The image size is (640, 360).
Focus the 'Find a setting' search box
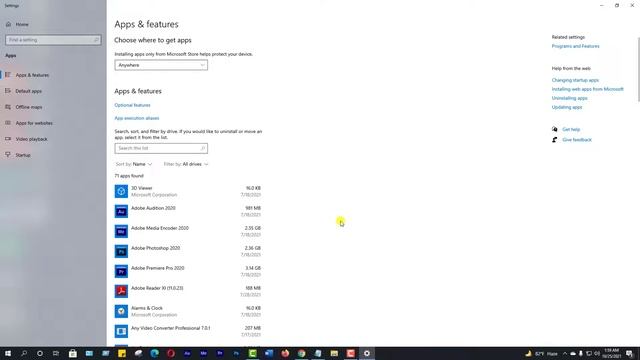click(53, 40)
